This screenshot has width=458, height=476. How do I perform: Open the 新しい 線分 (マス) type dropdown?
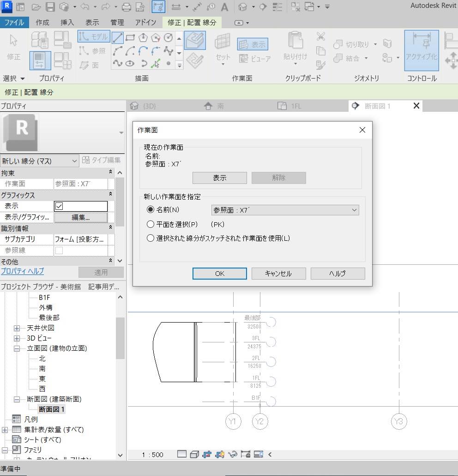(x=40, y=161)
